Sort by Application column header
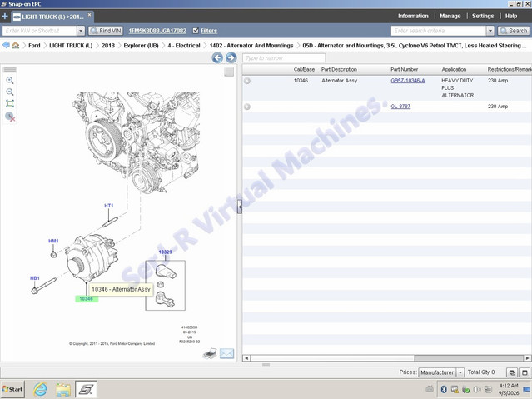Image resolution: width=532 pixels, height=399 pixels. click(x=454, y=70)
